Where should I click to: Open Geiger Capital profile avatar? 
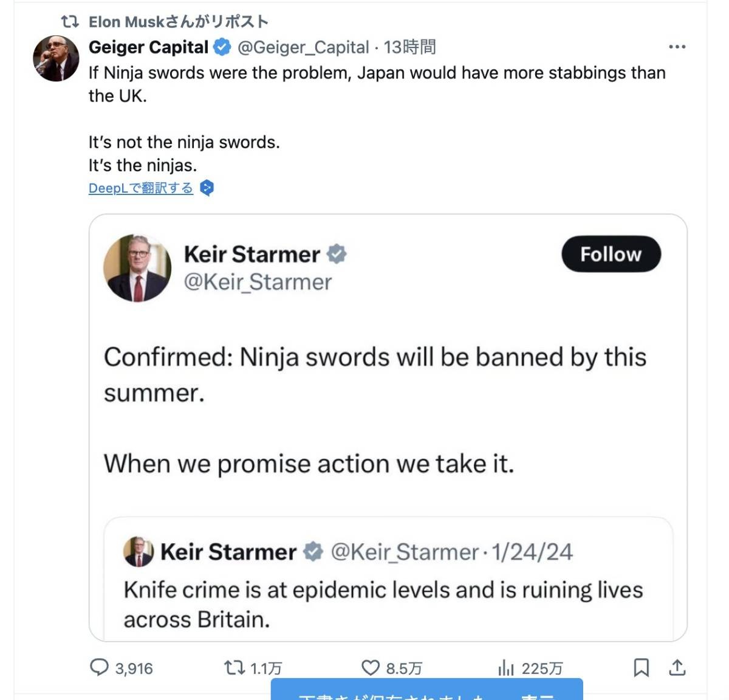(56, 58)
